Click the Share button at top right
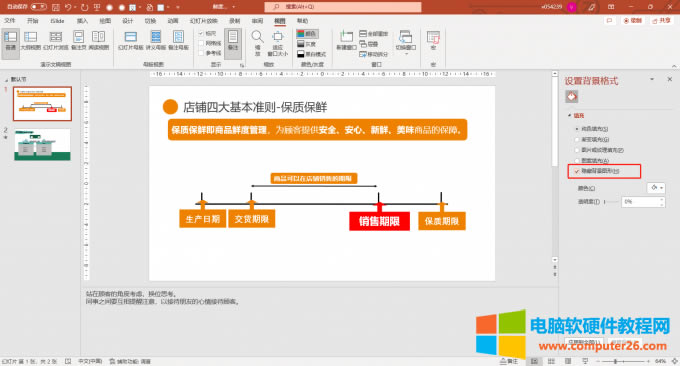This screenshot has height=366, width=680. [x=661, y=20]
